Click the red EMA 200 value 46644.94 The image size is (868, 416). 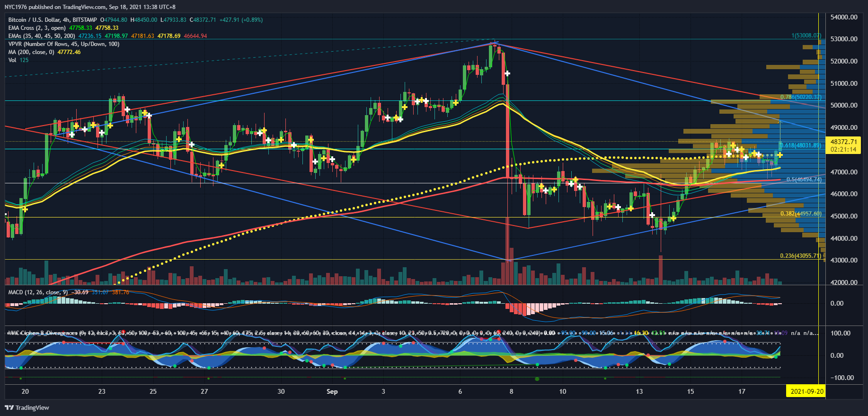(195, 36)
